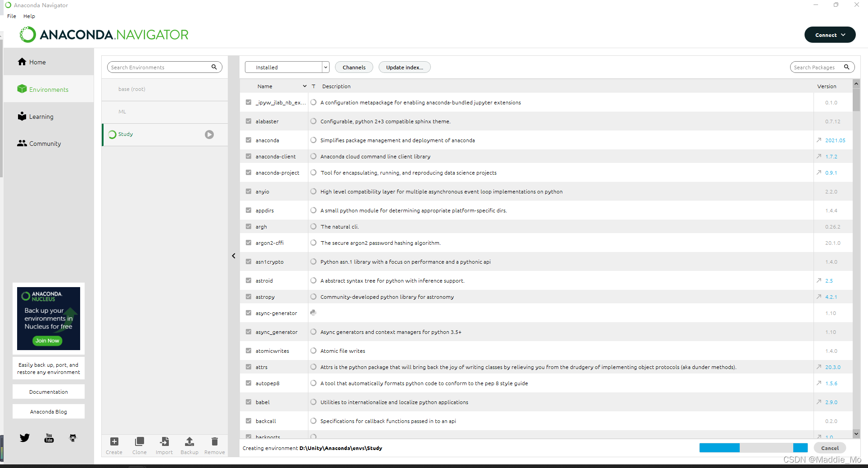The image size is (868, 468).
Task: Click the asn1crypto package name
Action: coord(270,262)
